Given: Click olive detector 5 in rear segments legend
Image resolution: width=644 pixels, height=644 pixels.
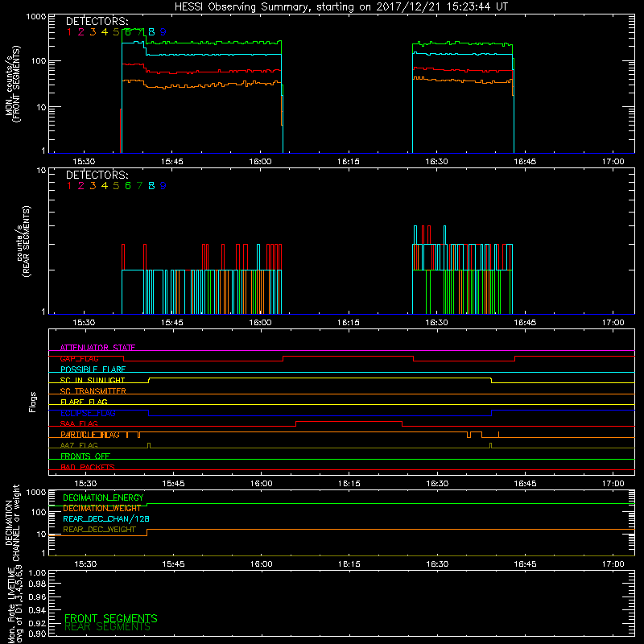Looking at the screenshot, I should pyautogui.click(x=116, y=186).
